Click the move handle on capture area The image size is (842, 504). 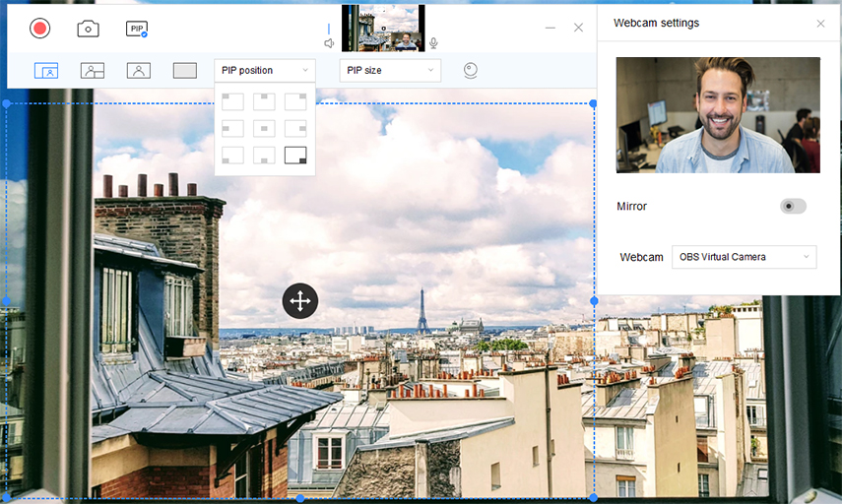click(x=300, y=301)
